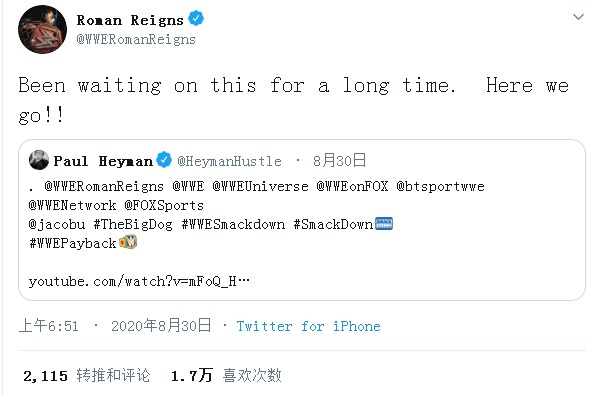This screenshot has height=395, width=594.
Task: Click #TheBigDog hashtag in quoted tweet
Action: [133, 225]
